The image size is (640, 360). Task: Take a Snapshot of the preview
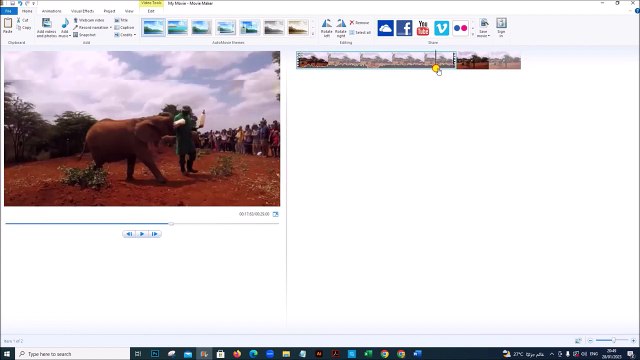(84, 35)
